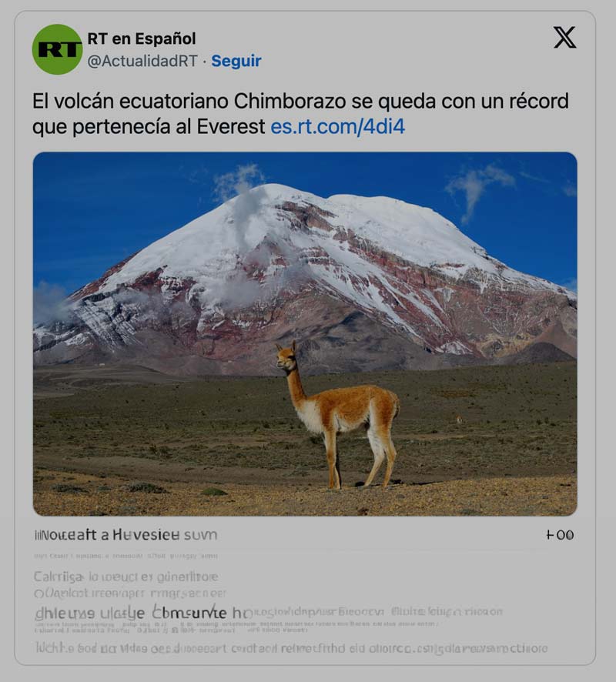The image size is (616, 682).
Task: Click the blurred caption line under the photo
Action: (126, 534)
